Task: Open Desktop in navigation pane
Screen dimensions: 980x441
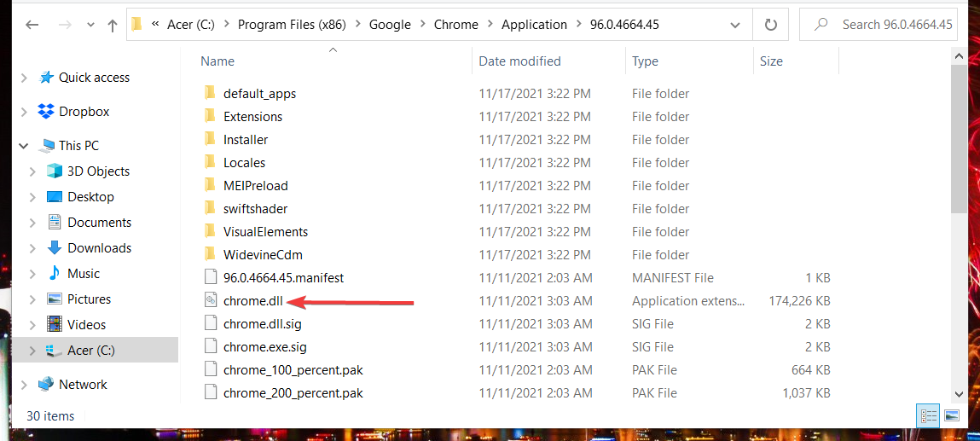Action: 90,197
